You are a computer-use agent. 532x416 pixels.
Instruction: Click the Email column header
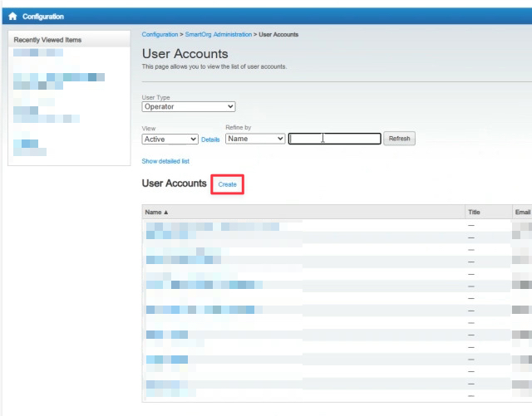coord(522,213)
